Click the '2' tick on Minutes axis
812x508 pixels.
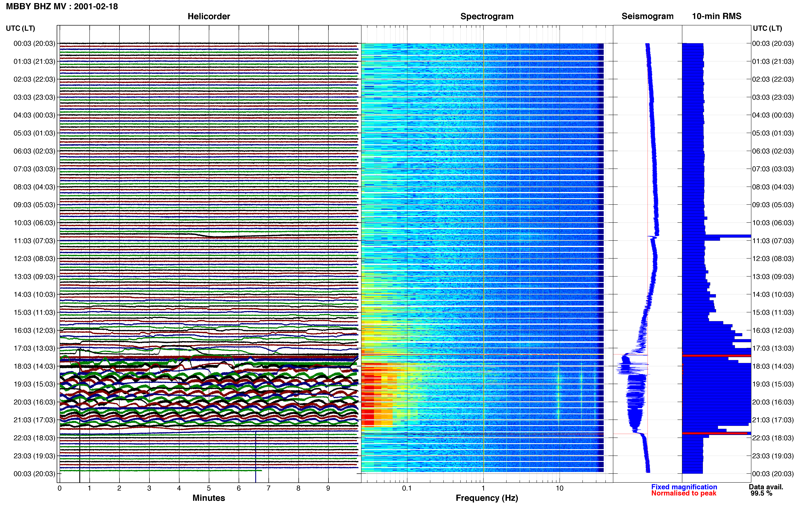[x=119, y=488]
